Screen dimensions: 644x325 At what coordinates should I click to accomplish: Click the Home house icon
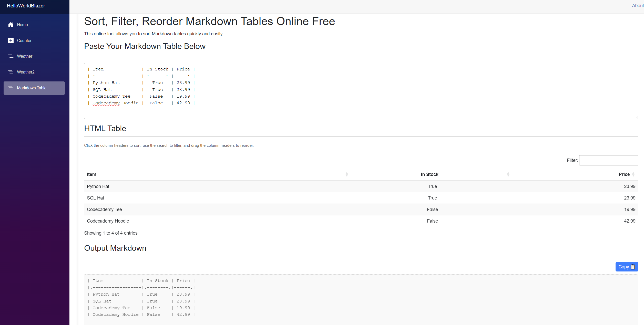click(11, 25)
